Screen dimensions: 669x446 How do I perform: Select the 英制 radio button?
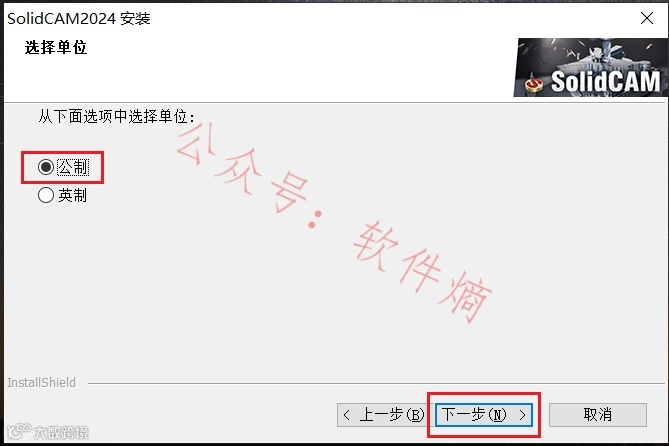click(x=46, y=195)
